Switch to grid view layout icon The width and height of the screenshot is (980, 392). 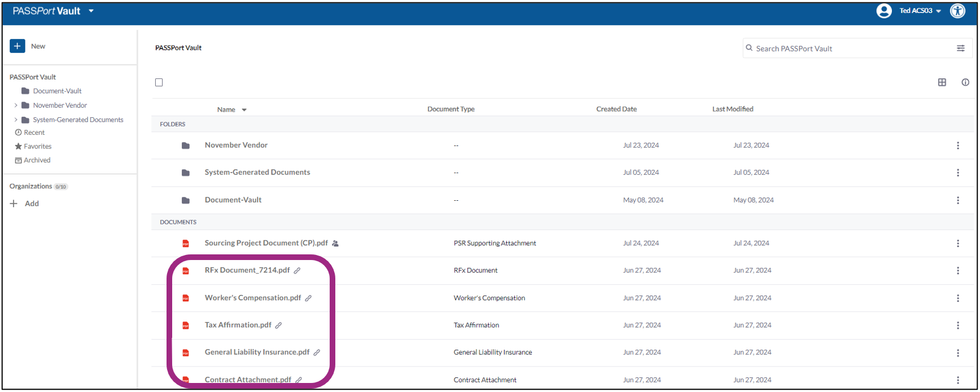(x=942, y=82)
